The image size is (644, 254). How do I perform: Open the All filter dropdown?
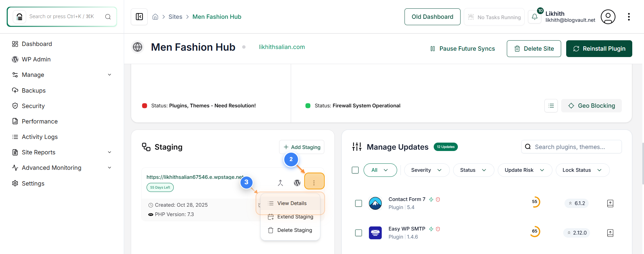click(x=380, y=170)
